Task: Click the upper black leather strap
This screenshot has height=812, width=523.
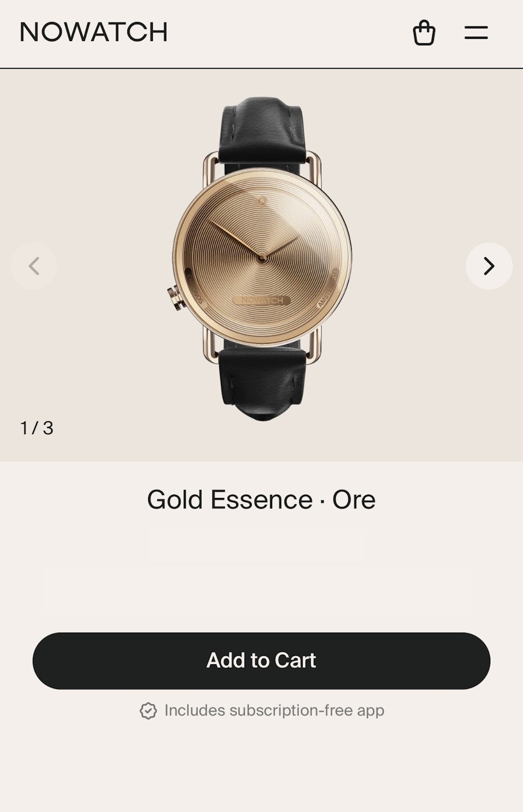Action: click(x=262, y=131)
